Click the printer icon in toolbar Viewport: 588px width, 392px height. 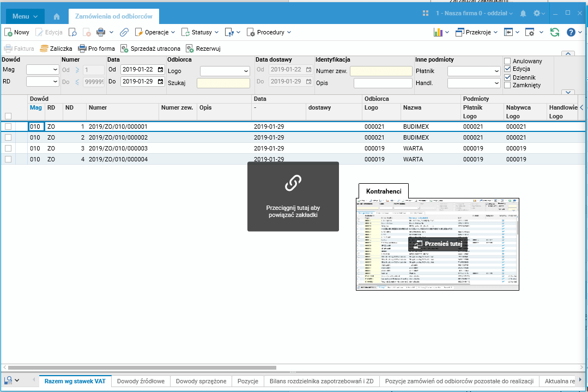[101, 32]
